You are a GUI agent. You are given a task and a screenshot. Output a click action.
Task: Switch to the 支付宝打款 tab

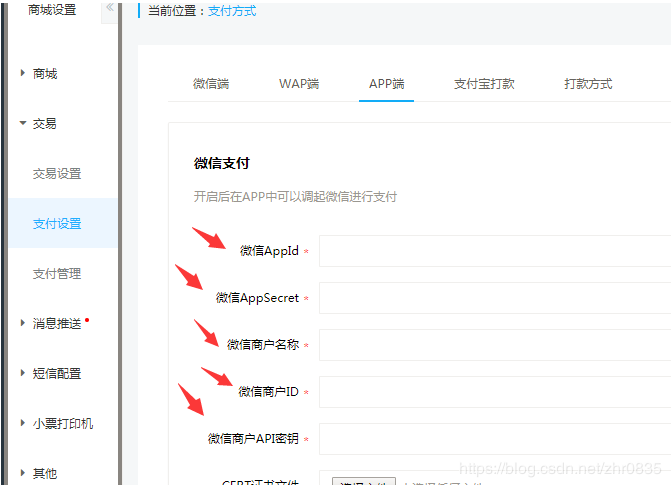484,83
